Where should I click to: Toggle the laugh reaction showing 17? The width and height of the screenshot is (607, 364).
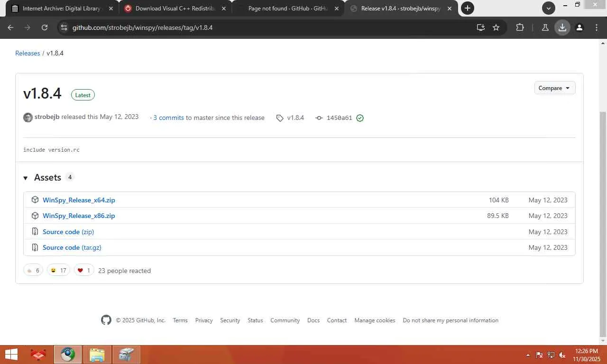coord(58,270)
